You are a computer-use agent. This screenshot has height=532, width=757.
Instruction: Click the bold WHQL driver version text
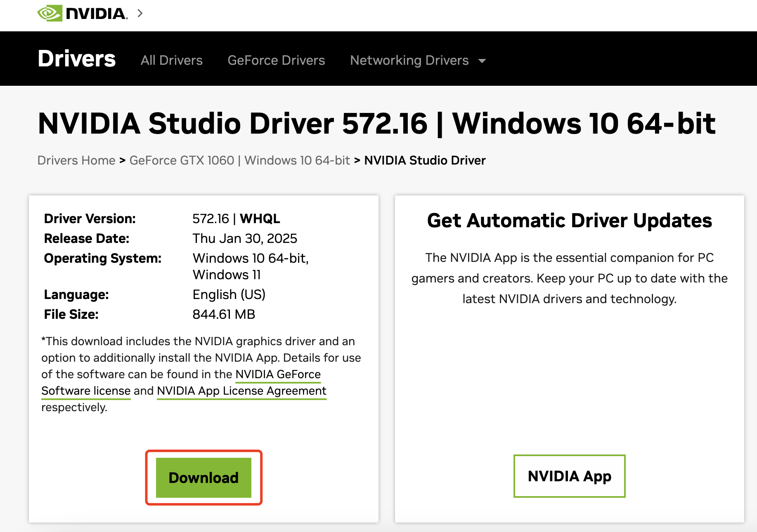(x=260, y=219)
